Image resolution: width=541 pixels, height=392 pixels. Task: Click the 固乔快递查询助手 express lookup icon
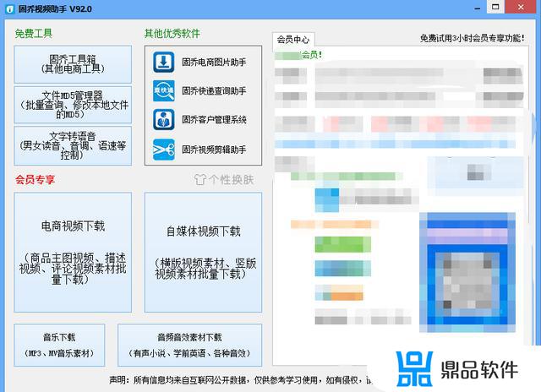click(x=163, y=90)
